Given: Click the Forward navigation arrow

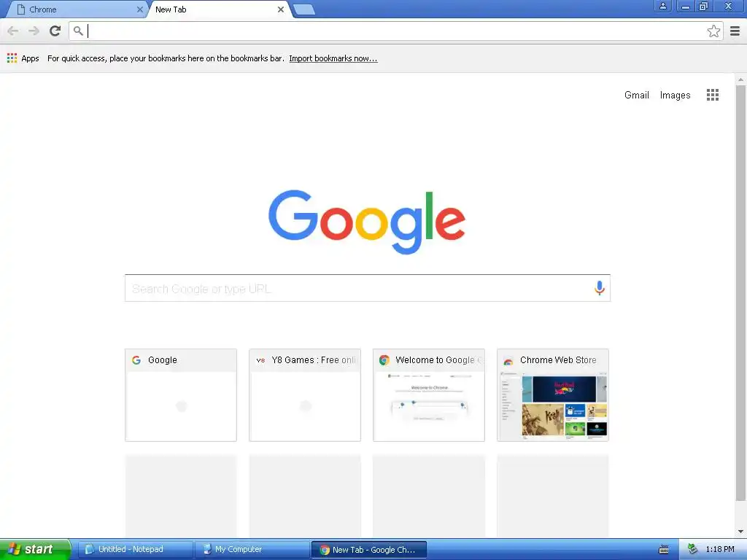Looking at the screenshot, I should [x=34, y=31].
